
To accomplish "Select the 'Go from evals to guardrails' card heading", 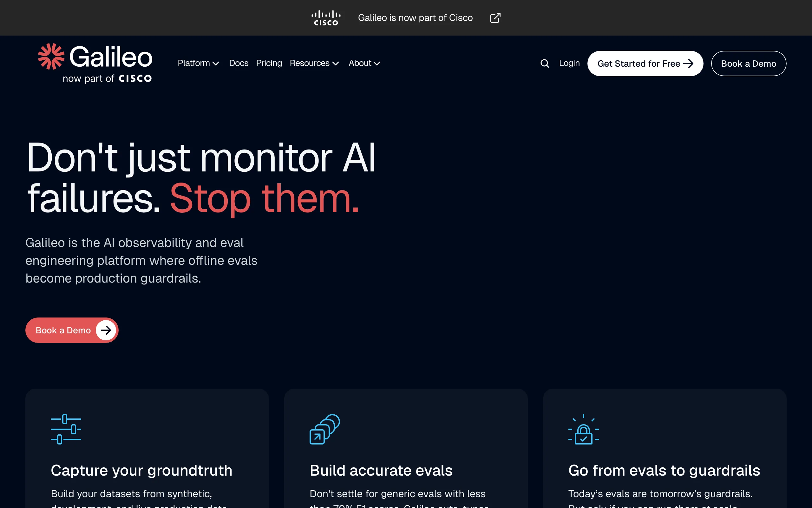I will 664,470.
